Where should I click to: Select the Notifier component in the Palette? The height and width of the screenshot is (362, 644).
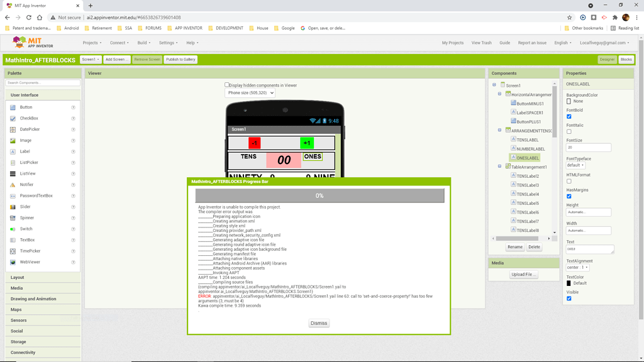pyautogui.click(x=26, y=184)
